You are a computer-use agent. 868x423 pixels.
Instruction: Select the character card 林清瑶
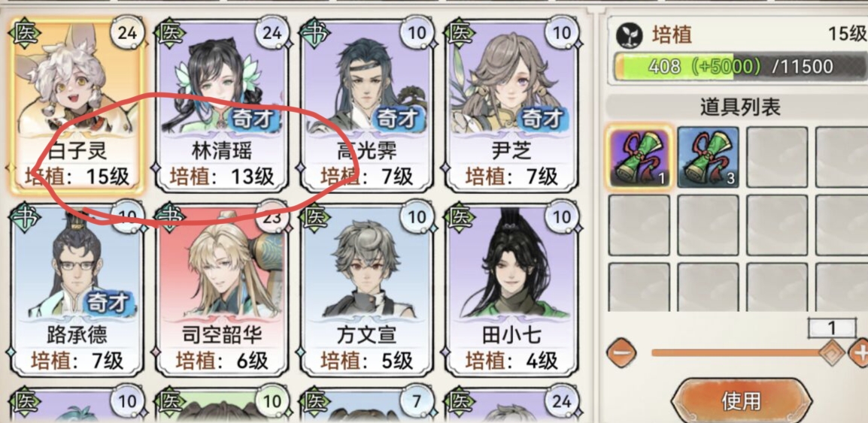(x=222, y=106)
